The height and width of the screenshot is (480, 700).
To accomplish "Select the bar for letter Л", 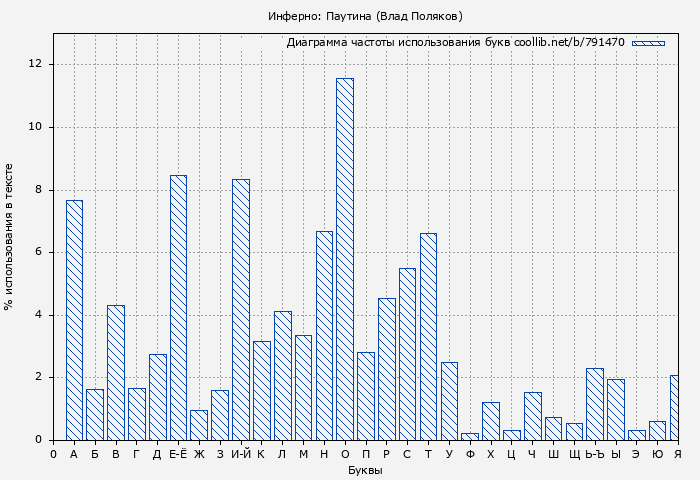I will coord(282,375).
